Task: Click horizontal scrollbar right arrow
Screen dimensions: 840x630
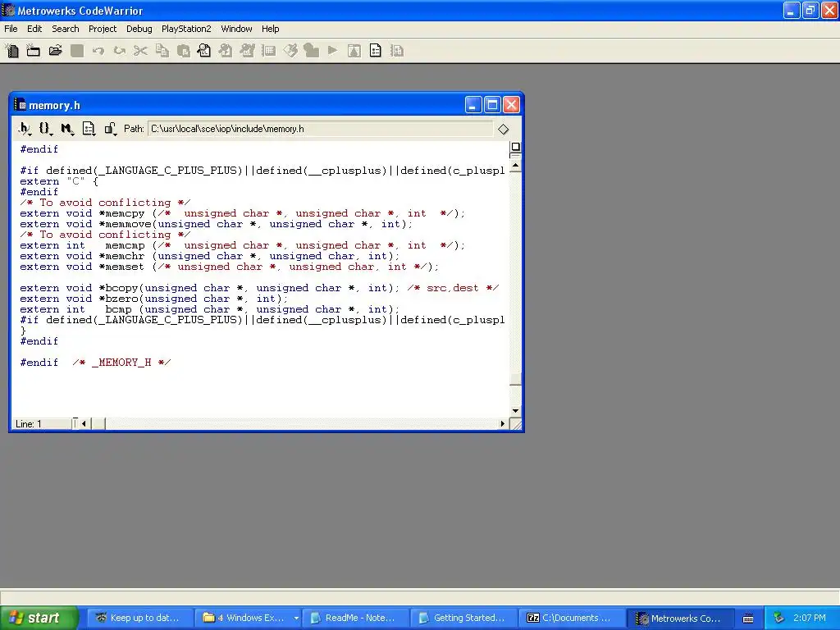Action: (x=503, y=424)
